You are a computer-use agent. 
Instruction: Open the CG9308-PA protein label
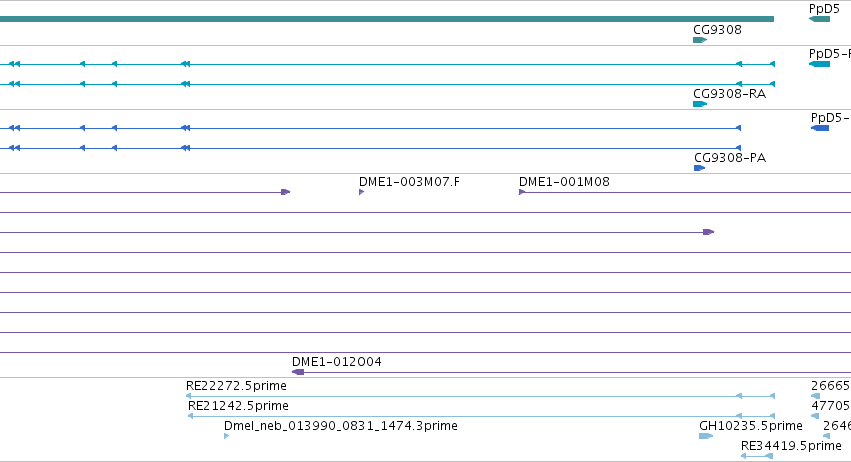click(x=730, y=158)
